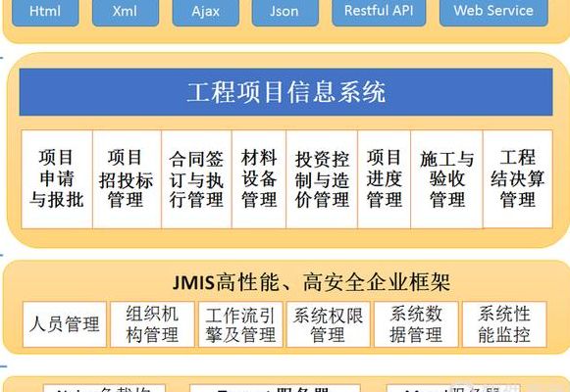Click the 系统性能监控 box
This screenshot has width=570, height=392.
504,324
